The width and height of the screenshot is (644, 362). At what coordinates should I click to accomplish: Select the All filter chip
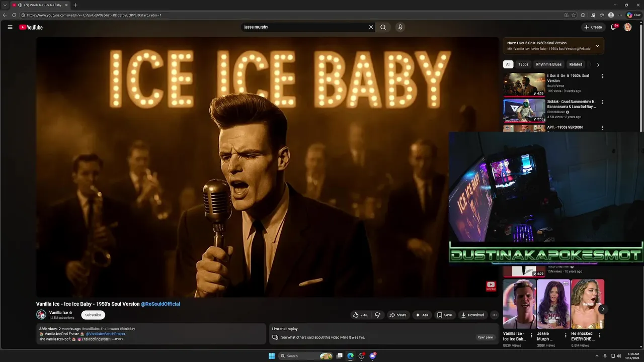pyautogui.click(x=508, y=64)
